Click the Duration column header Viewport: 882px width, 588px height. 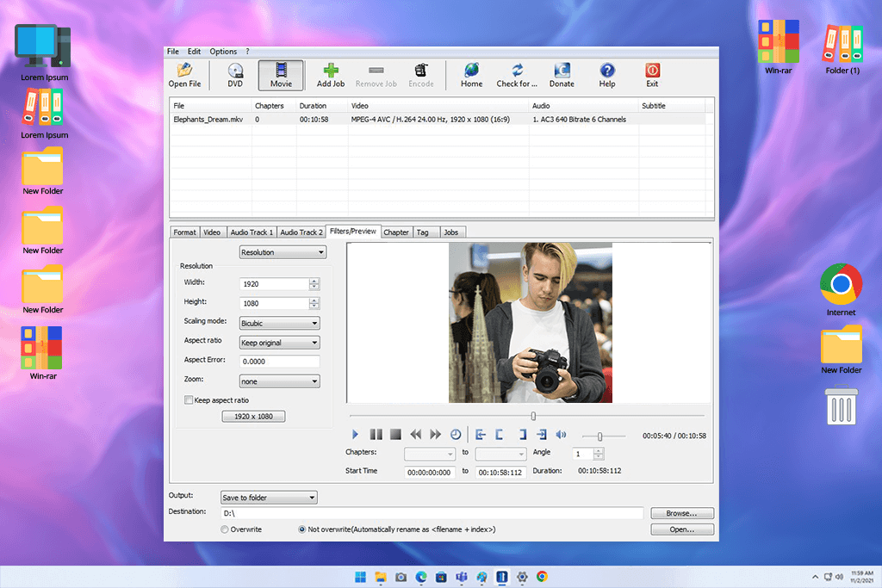pyautogui.click(x=322, y=106)
